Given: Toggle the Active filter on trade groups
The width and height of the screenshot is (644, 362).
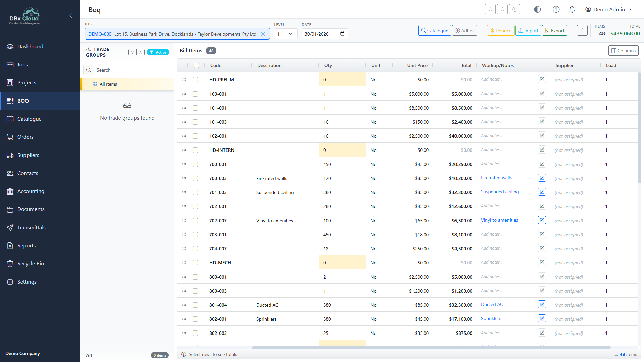Looking at the screenshot, I should coord(158,52).
